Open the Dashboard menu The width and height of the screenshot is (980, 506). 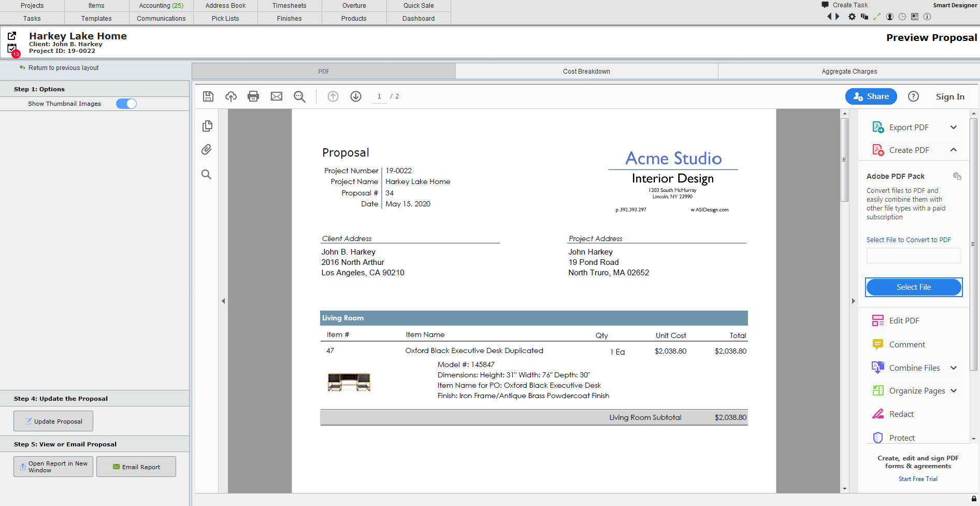[419, 19]
